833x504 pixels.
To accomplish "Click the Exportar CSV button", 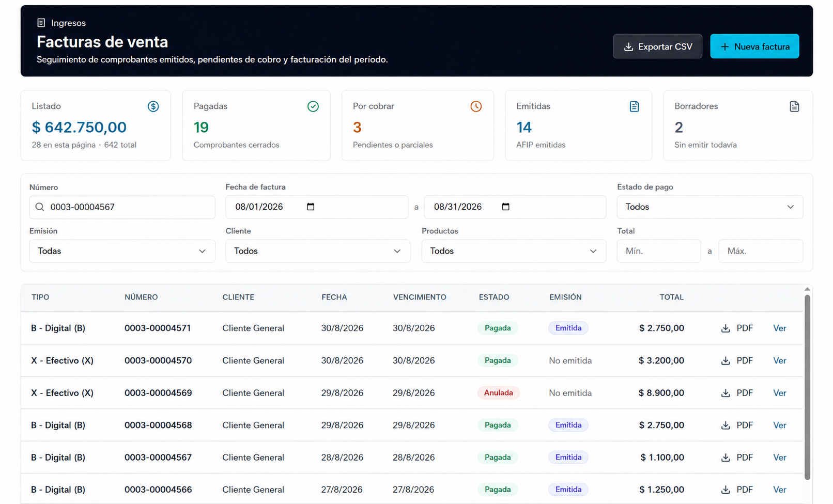I will 657,46.
